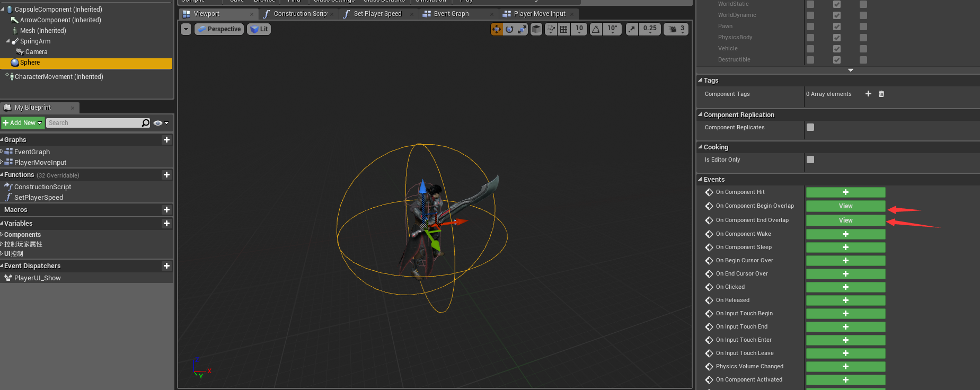Open scale snap 0.25 dropdown
The height and width of the screenshot is (390, 980).
click(650, 29)
